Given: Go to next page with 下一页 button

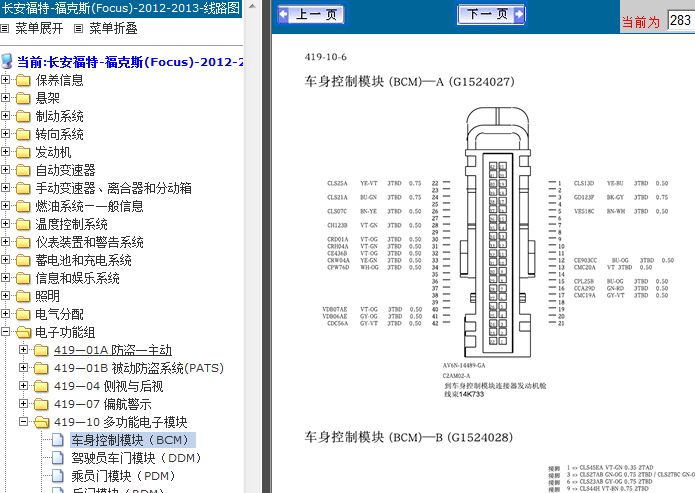Looking at the screenshot, I should pyautogui.click(x=491, y=14).
